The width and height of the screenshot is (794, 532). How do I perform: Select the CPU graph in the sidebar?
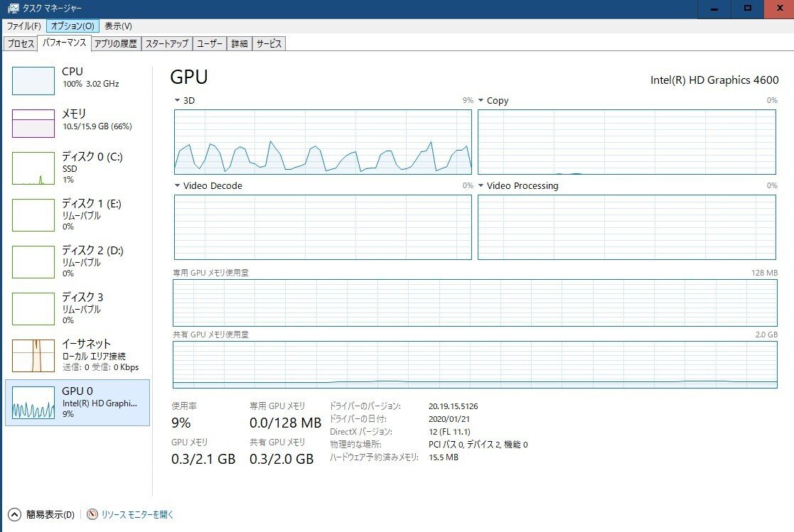33,80
